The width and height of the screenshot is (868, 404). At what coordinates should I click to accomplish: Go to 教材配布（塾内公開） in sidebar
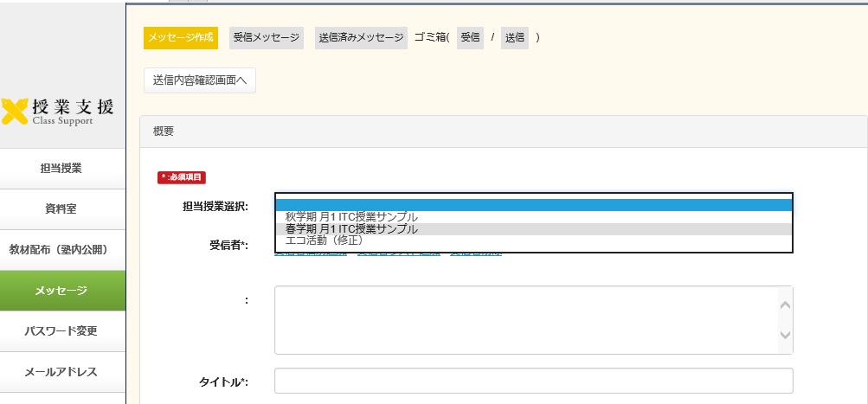click(61, 250)
